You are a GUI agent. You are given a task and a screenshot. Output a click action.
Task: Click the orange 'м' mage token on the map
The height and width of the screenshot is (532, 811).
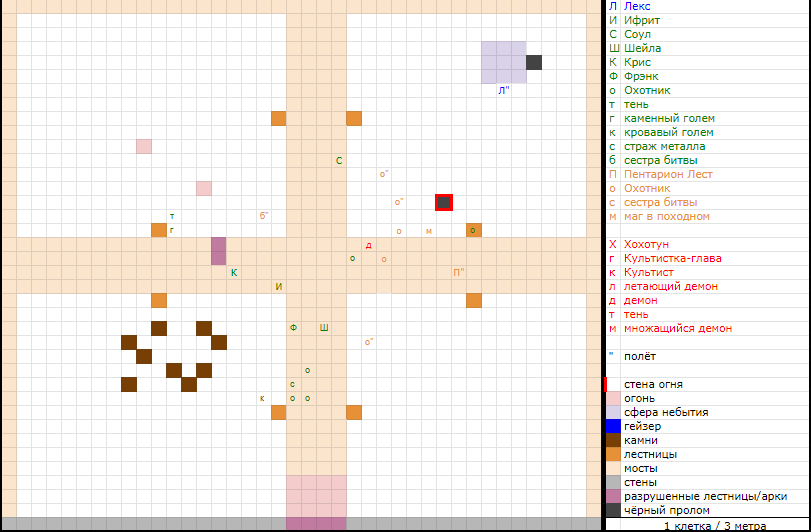click(428, 231)
